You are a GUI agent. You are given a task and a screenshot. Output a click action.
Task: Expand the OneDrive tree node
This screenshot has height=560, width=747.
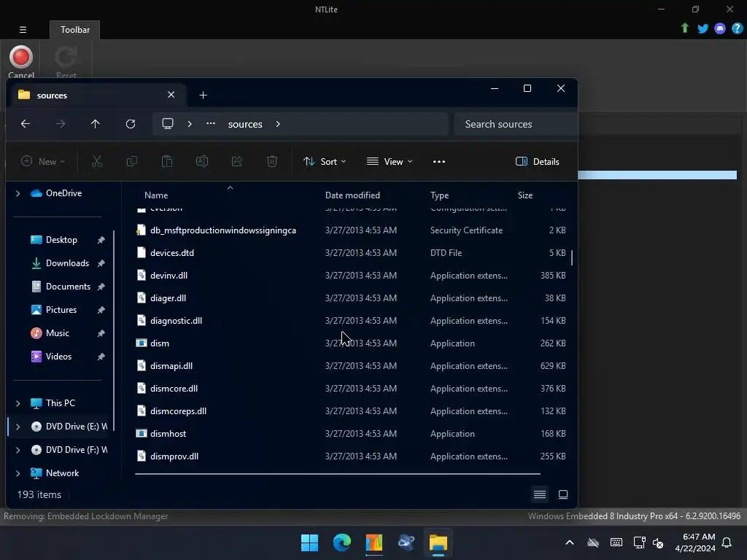pos(18,193)
